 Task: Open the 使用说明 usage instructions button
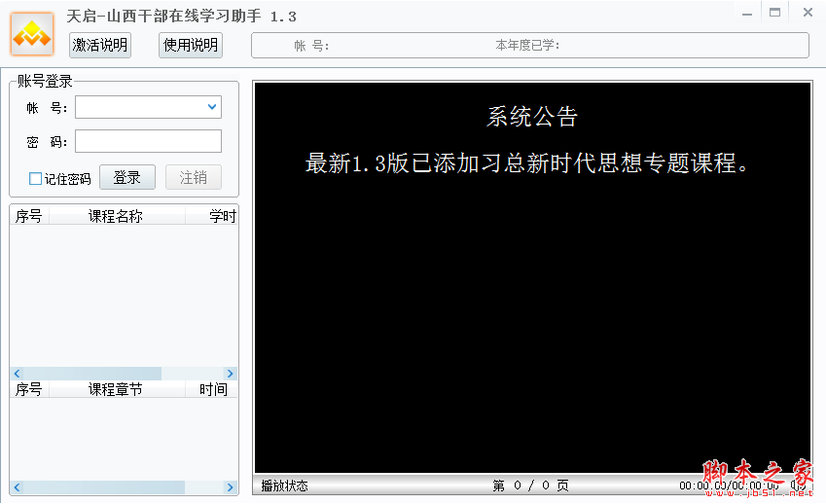[191, 46]
